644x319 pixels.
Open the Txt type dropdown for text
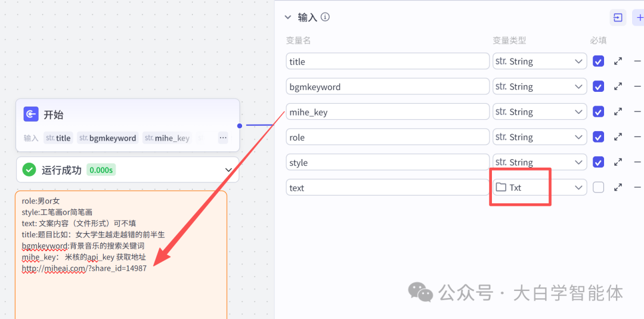click(540, 187)
